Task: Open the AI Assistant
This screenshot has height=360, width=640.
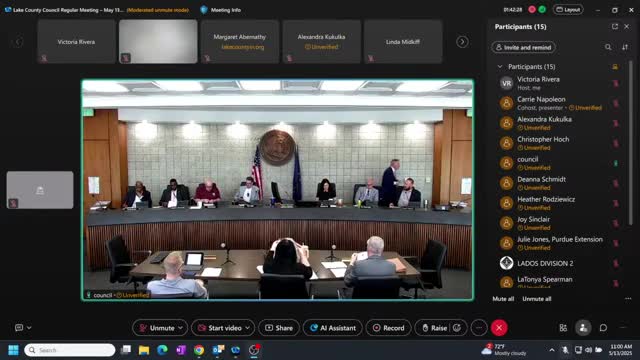Action: point(333,328)
